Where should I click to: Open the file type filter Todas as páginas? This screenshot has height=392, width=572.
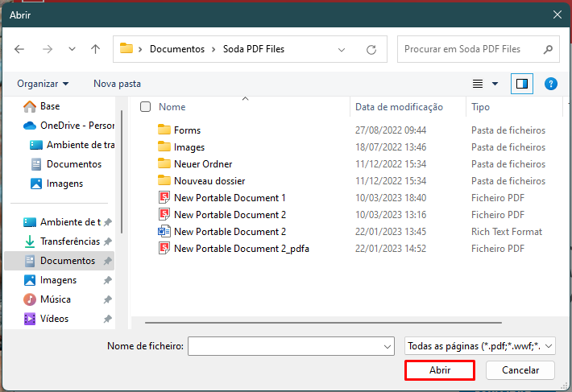point(479,346)
